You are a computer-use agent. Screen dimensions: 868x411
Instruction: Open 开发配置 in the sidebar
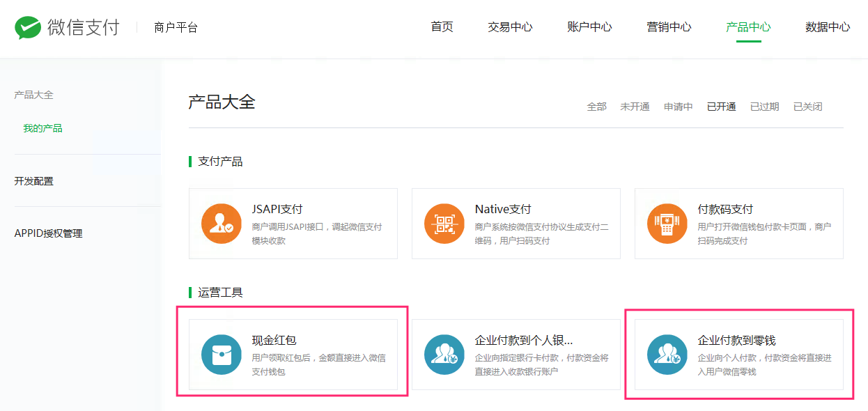click(34, 181)
